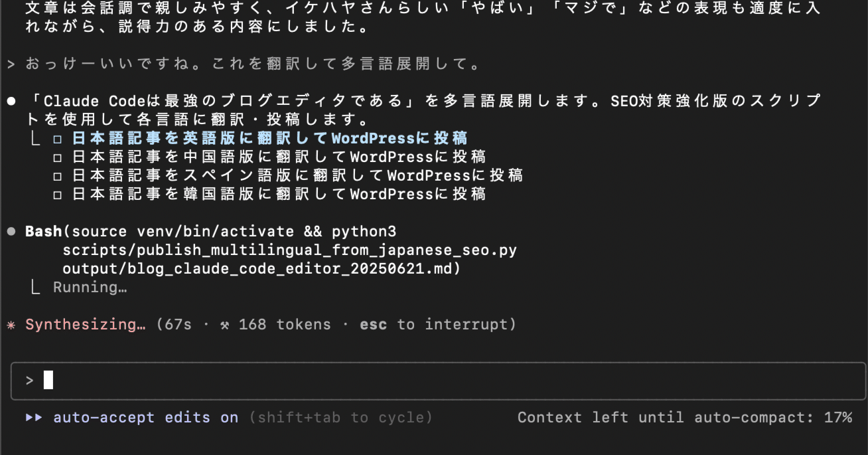Click the bullet icon beside the Bash command

click(x=11, y=231)
